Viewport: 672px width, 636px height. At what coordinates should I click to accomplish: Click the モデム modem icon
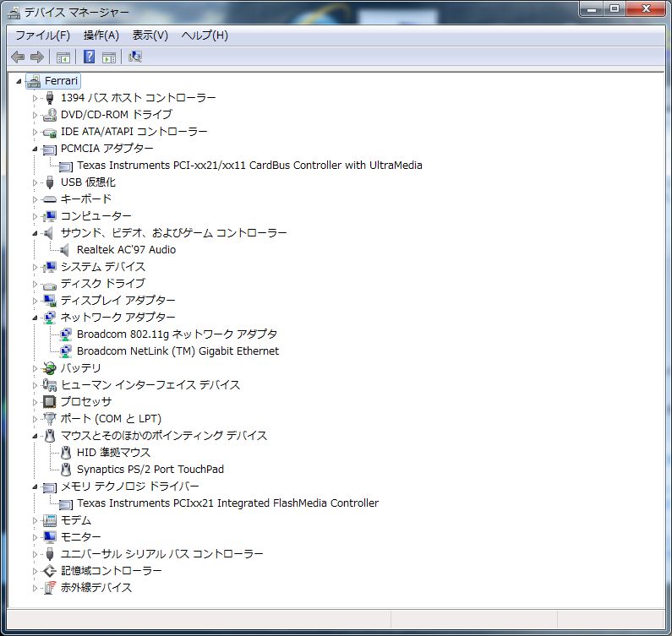click(50, 520)
